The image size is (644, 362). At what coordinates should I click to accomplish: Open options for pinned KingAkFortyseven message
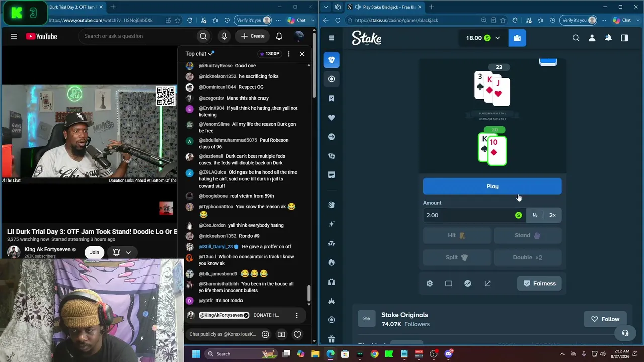[x=297, y=315]
